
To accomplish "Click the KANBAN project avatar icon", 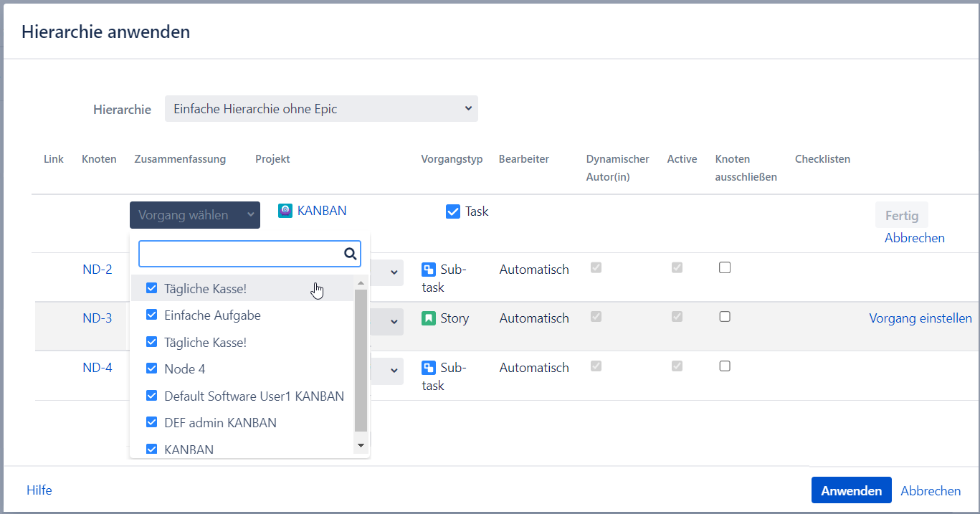I will (x=285, y=211).
